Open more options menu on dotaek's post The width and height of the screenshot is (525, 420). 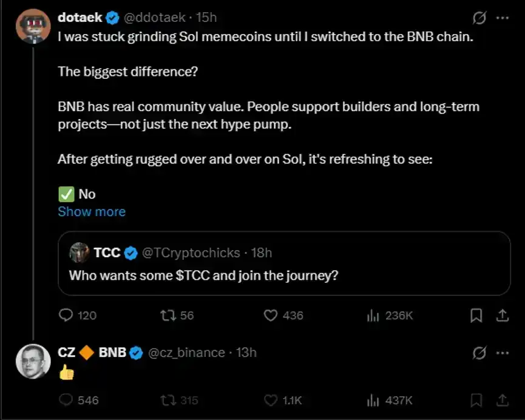click(x=503, y=18)
